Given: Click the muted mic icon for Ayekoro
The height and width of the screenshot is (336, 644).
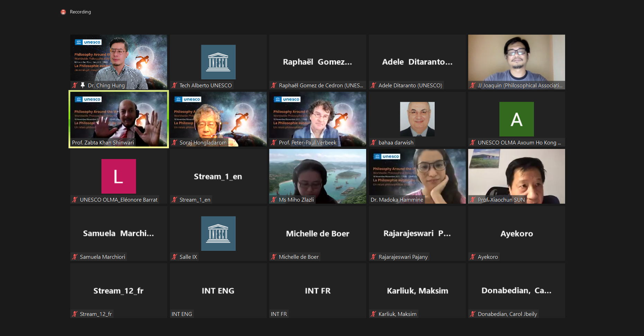Looking at the screenshot, I should [473, 257].
